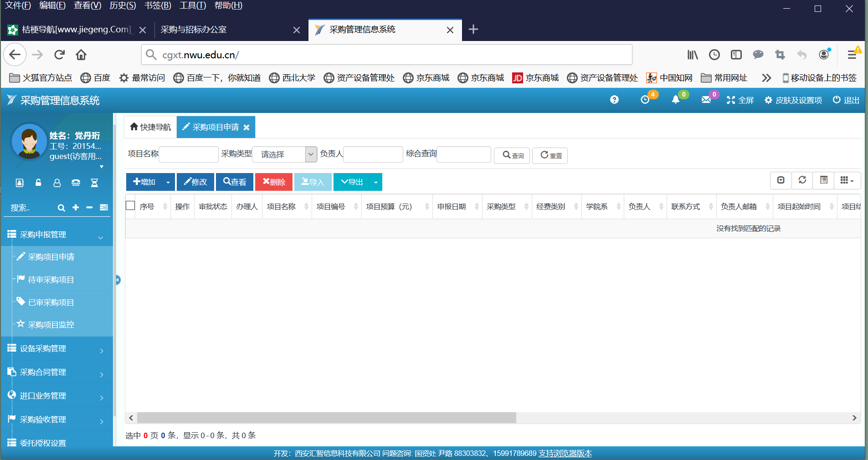This screenshot has width=868, height=460.
Task: Open the 采购类型 请选择 dropdown
Action: 284,154
